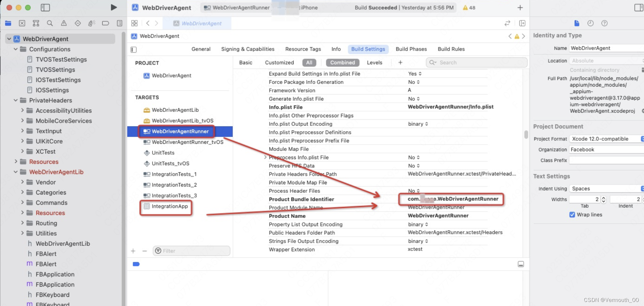
Task: Select the Basic settings filter
Action: pyautogui.click(x=246, y=63)
